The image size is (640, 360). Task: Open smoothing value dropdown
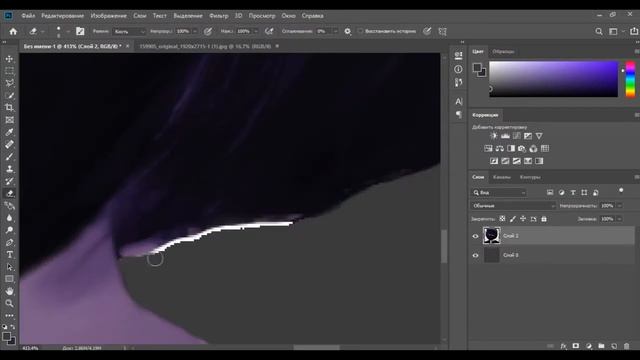click(x=335, y=31)
